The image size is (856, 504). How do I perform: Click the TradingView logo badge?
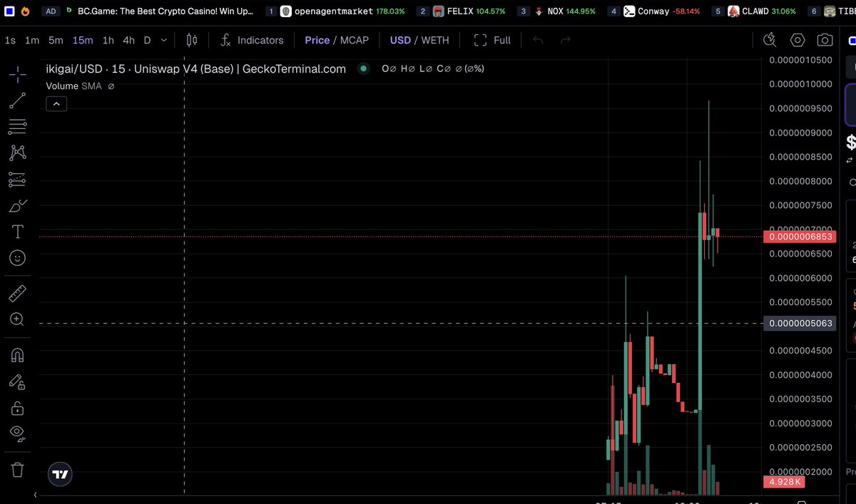61,474
